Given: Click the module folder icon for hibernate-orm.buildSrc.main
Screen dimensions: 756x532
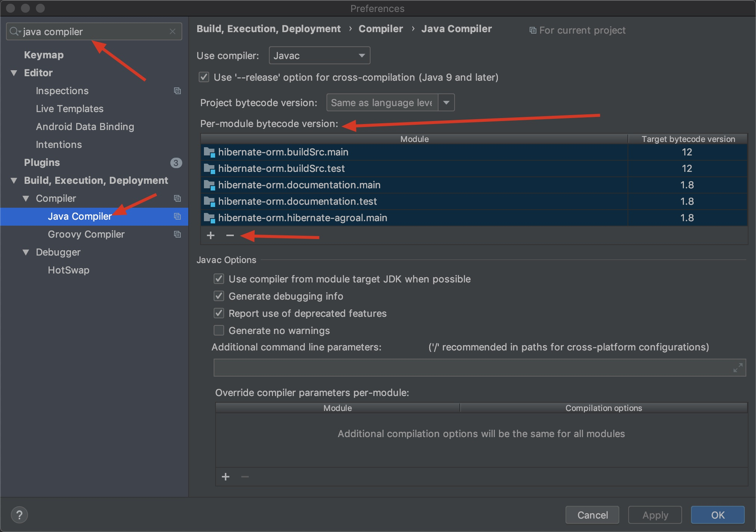Looking at the screenshot, I should 209,152.
